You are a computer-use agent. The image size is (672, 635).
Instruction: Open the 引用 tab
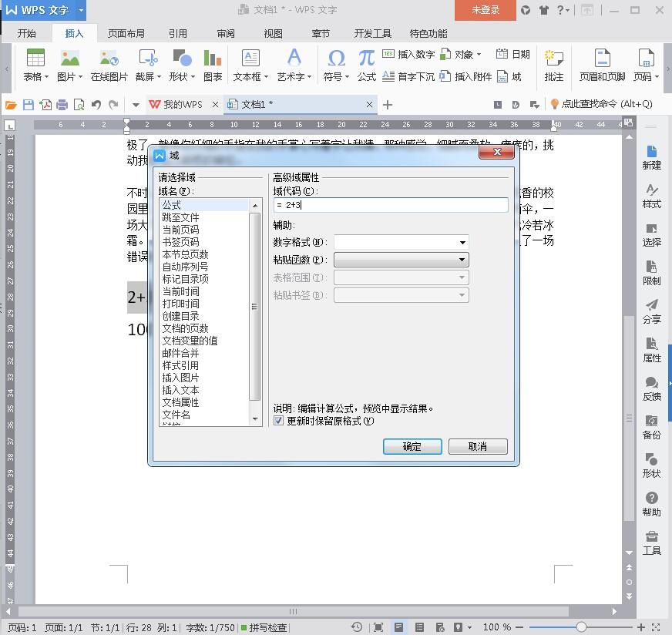click(177, 33)
